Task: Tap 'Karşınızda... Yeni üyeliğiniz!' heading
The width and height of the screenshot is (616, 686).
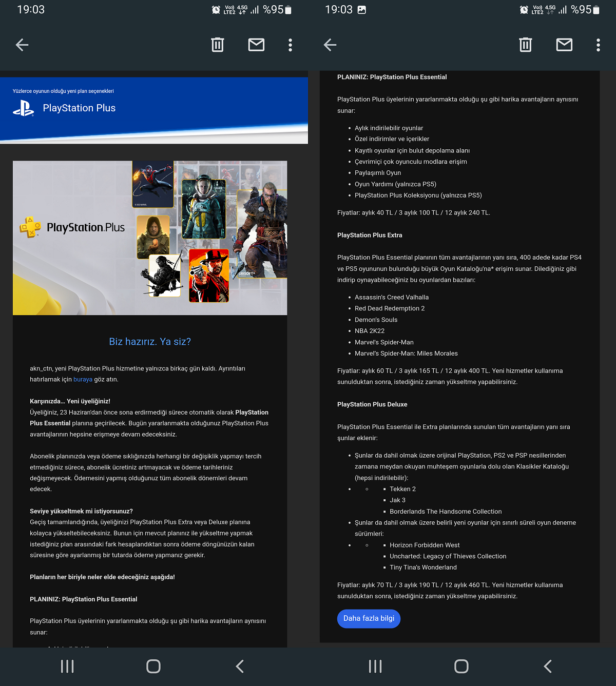Action: [70, 401]
